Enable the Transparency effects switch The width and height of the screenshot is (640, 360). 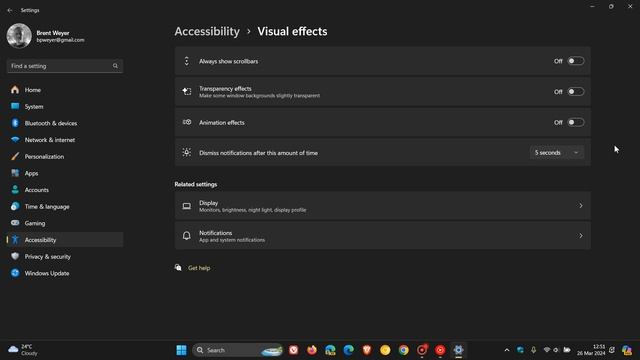pos(576,92)
